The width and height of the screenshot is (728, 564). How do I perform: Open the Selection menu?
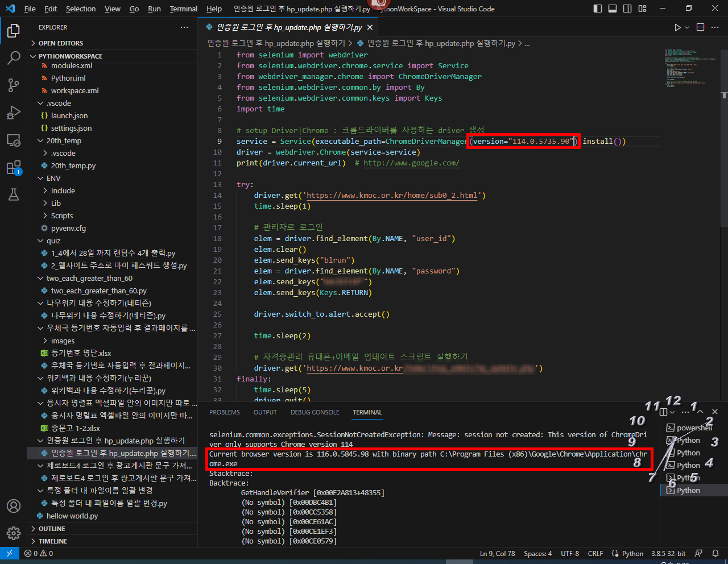pyautogui.click(x=81, y=9)
